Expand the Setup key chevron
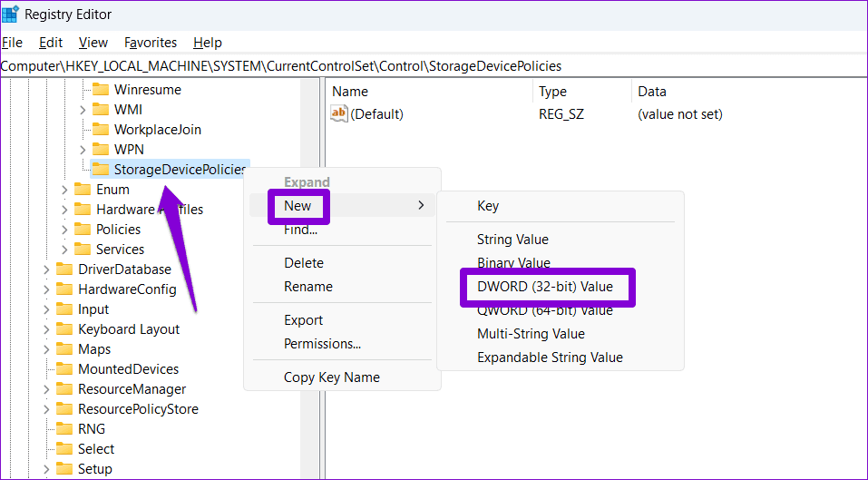 click(47, 468)
